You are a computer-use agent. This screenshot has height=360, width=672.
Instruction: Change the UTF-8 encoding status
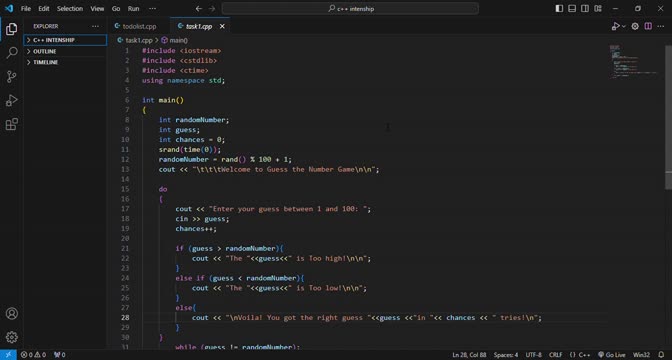tap(534, 355)
